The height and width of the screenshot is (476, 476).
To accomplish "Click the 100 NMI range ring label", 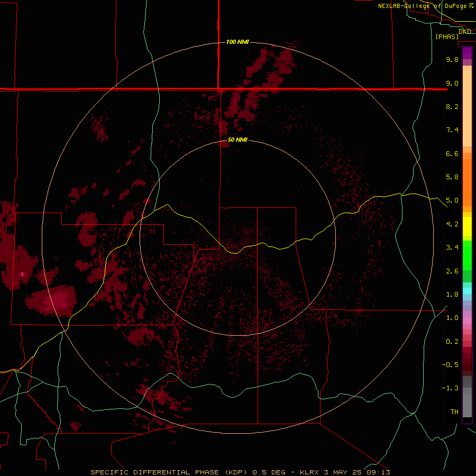I will click(x=237, y=42).
